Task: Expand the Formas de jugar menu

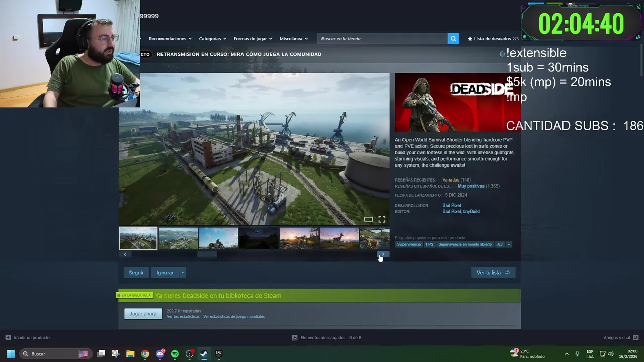Action: click(x=253, y=39)
